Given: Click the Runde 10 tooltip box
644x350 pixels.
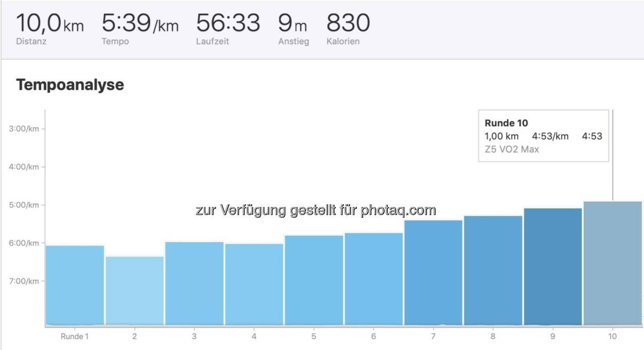Looking at the screenshot, I should pyautogui.click(x=543, y=135).
